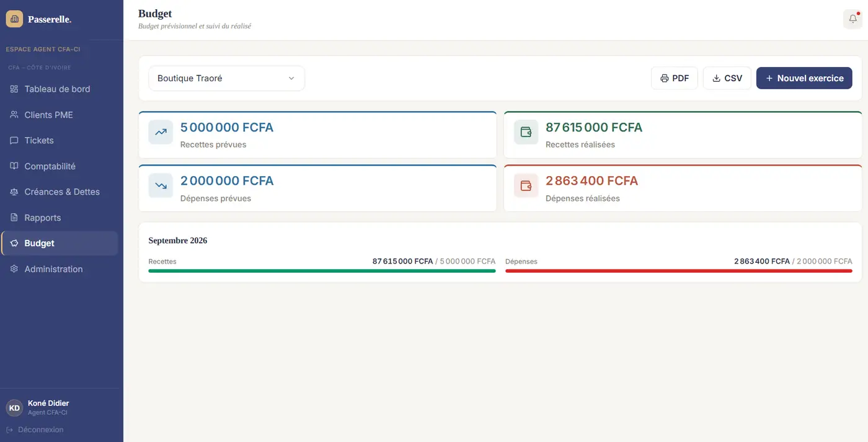Click the red wallet icon for Dépenses réalisées

pyautogui.click(x=526, y=185)
